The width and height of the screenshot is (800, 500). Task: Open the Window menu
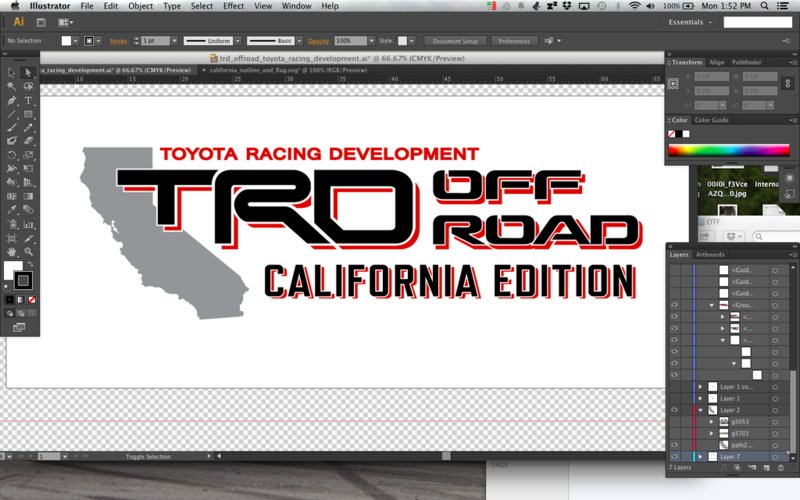296,6
